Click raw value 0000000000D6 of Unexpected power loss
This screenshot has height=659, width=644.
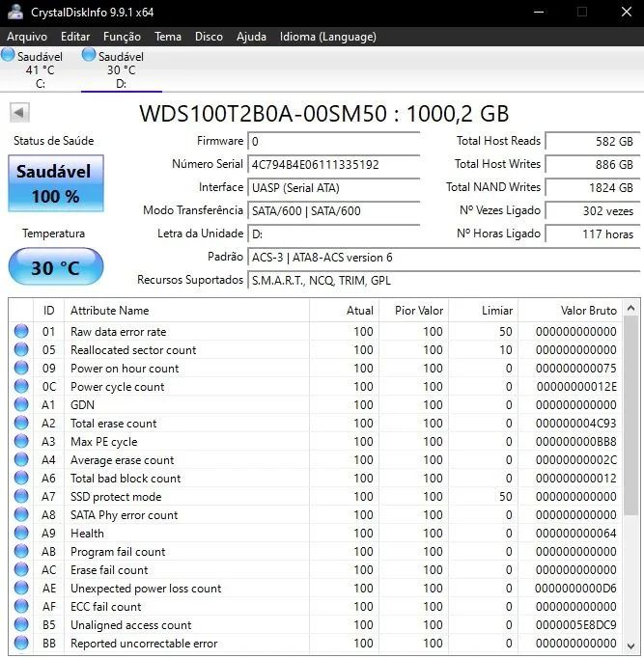[x=575, y=589]
